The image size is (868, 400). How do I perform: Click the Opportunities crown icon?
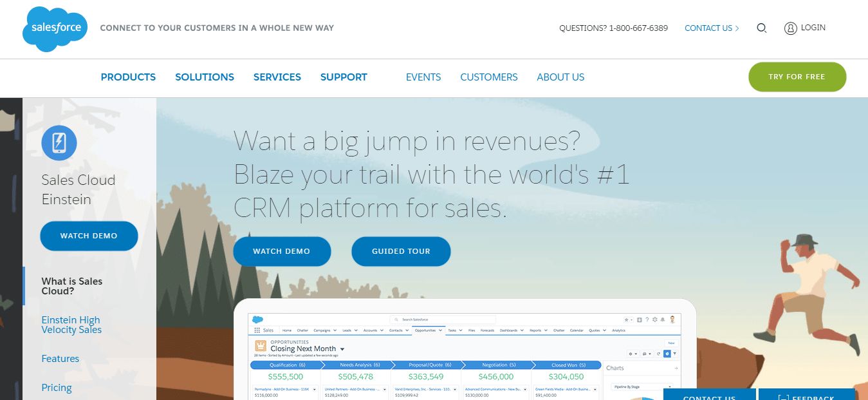pos(261,346)
